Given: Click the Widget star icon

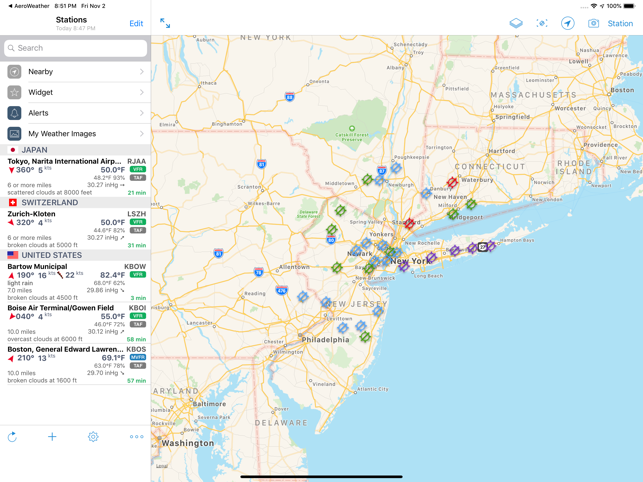Looking at the screenshot, I should [14, 92].
